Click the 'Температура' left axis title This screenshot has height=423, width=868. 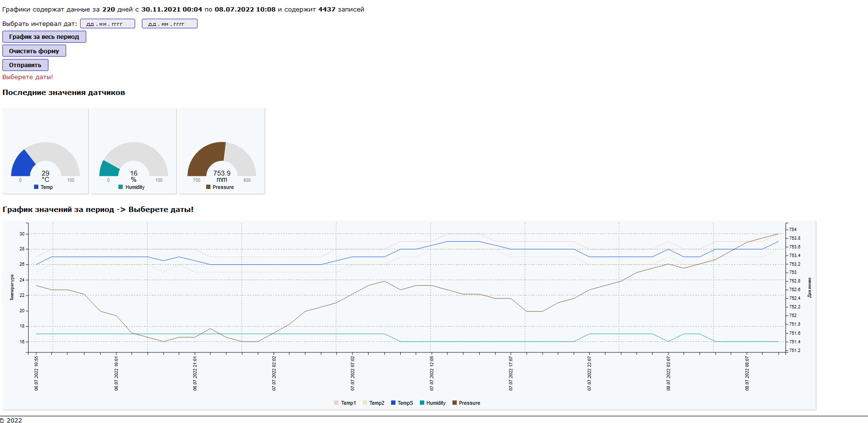click(12, 288)
